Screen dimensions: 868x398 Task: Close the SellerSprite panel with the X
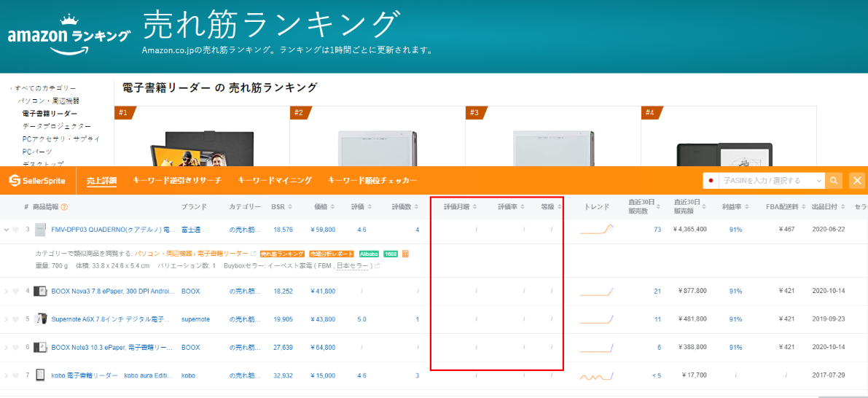[857, 181]
